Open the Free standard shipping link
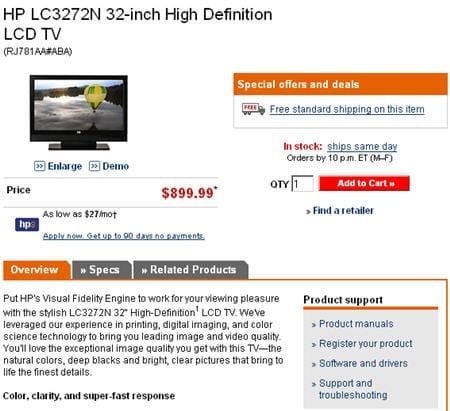Viewport: 450px width, 411px height. 347,109
